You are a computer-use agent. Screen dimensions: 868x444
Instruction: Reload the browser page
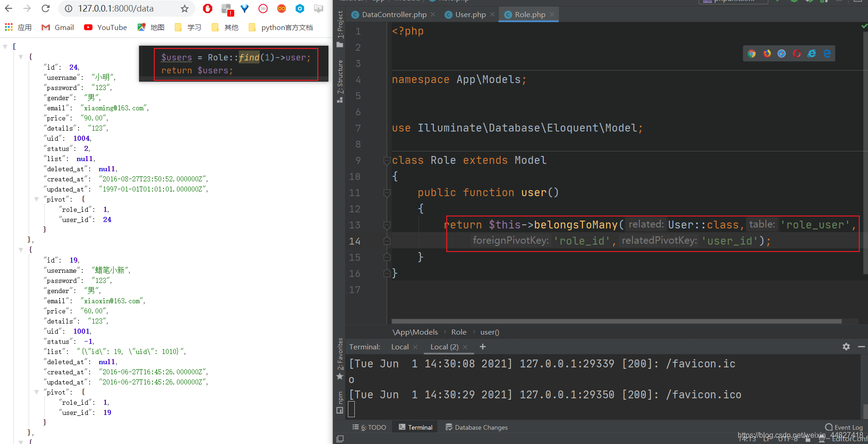click(45, 8)
